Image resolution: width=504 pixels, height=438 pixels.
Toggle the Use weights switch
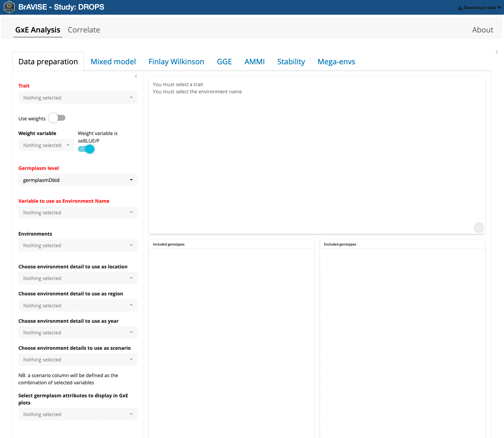point(57,118)
